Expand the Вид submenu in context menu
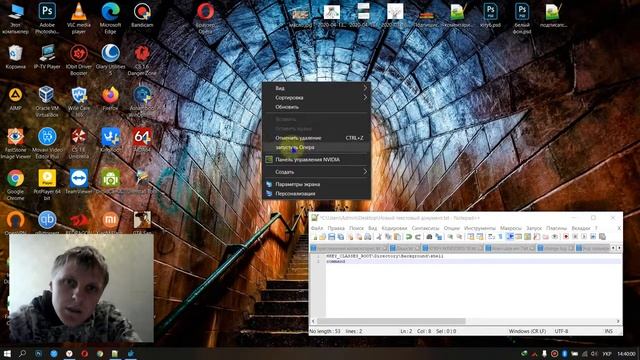Image resolution: width=640 pixels, height=360 pixels. pyautogui.click(x=316, y=88)
